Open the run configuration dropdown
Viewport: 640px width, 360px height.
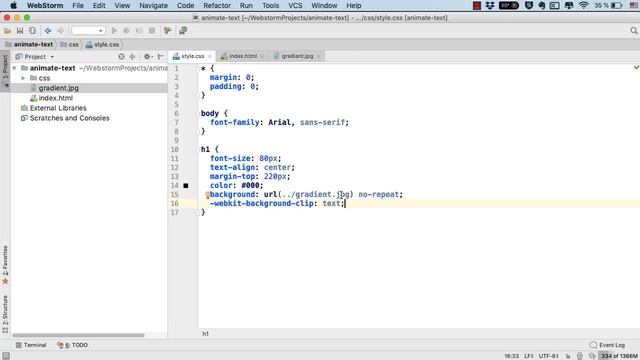point(88,31)
